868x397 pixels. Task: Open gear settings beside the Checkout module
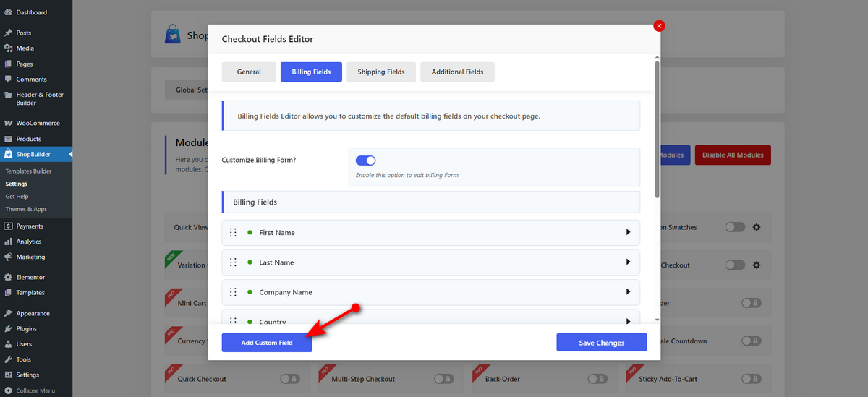757,265
